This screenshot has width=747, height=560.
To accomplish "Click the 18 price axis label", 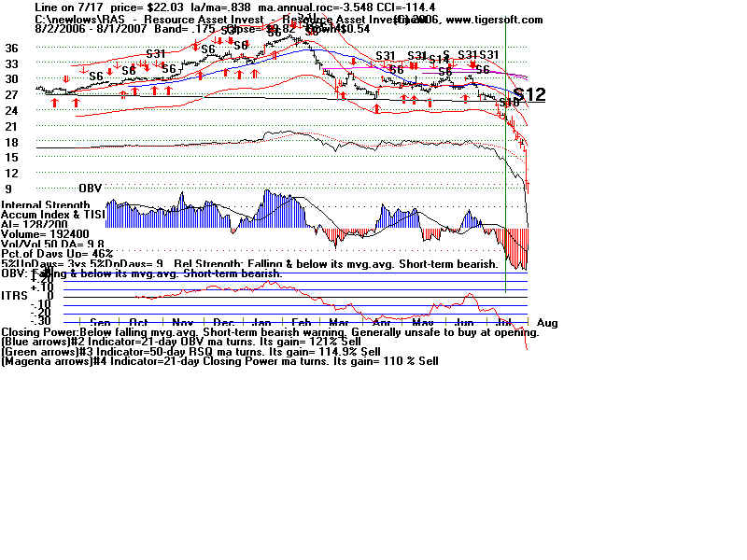I will pyautogui.click(x=12, y=143).
